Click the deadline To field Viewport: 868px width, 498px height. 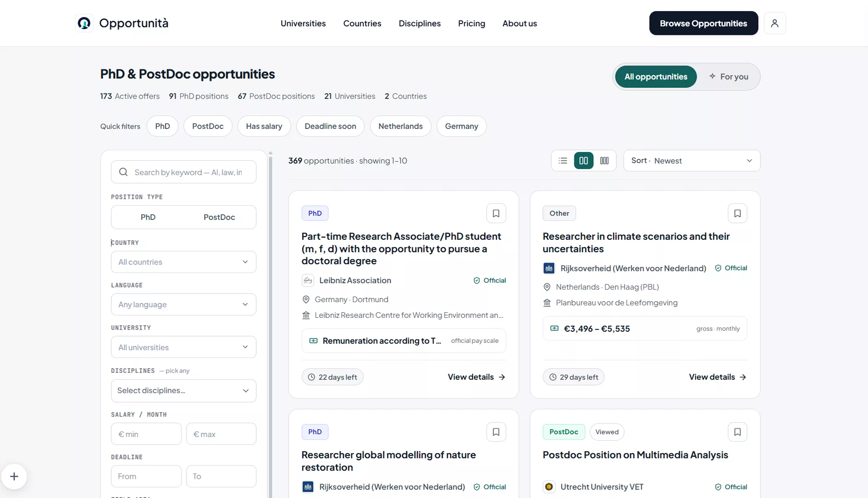pos(221,476)
